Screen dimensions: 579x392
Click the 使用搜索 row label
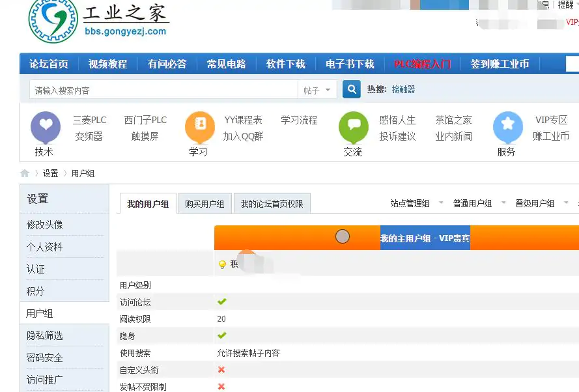tap(135, 353)
